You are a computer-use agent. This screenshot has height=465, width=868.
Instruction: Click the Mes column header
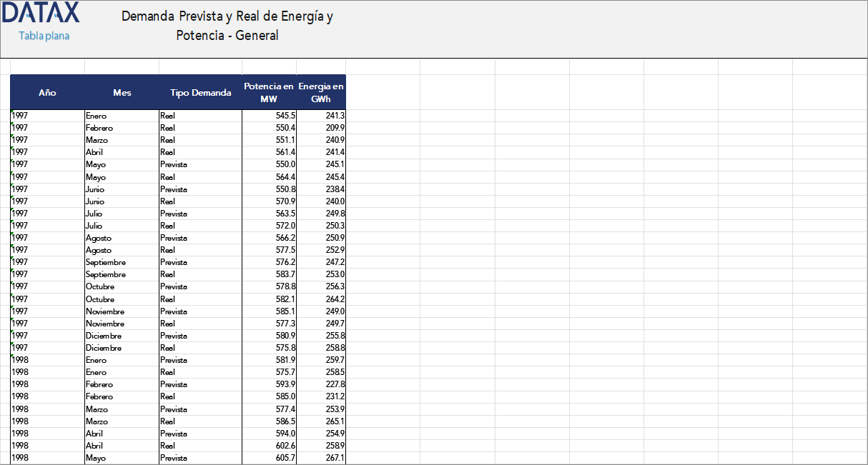[x=122, y=91]
